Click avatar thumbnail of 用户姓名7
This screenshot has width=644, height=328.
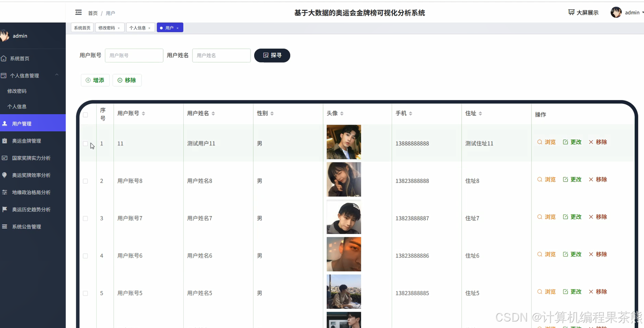[344, 217]
